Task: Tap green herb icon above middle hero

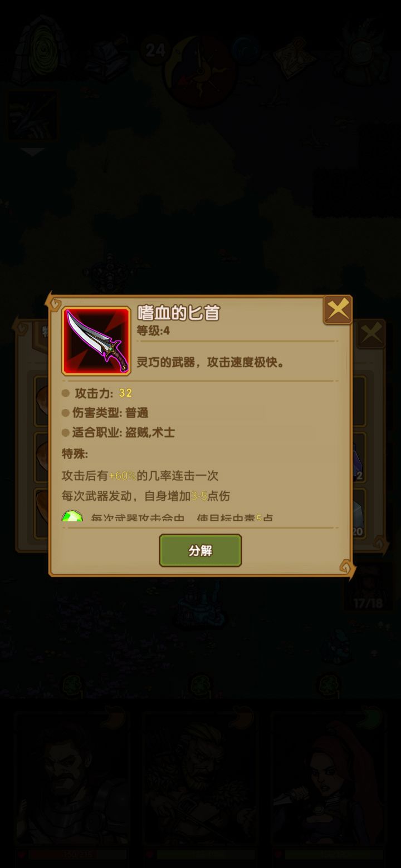Action: point(201,684)
